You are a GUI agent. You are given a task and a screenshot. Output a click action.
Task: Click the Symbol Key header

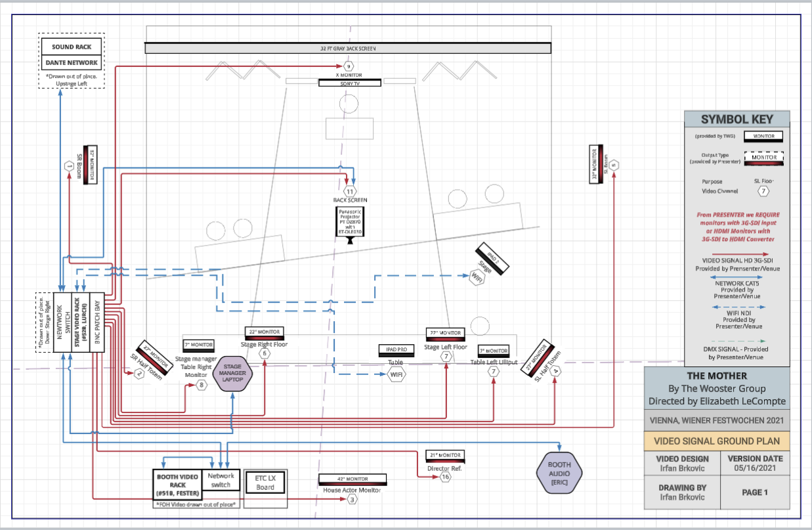(x=737, y=120)
